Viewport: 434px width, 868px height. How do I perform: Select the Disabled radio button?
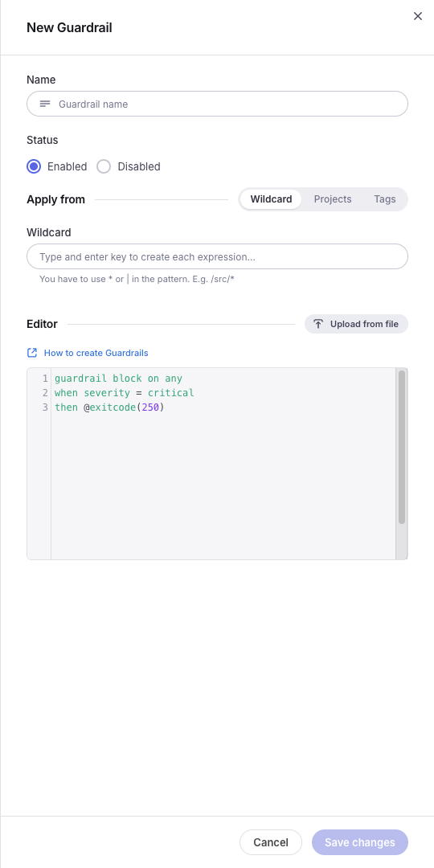104,166
